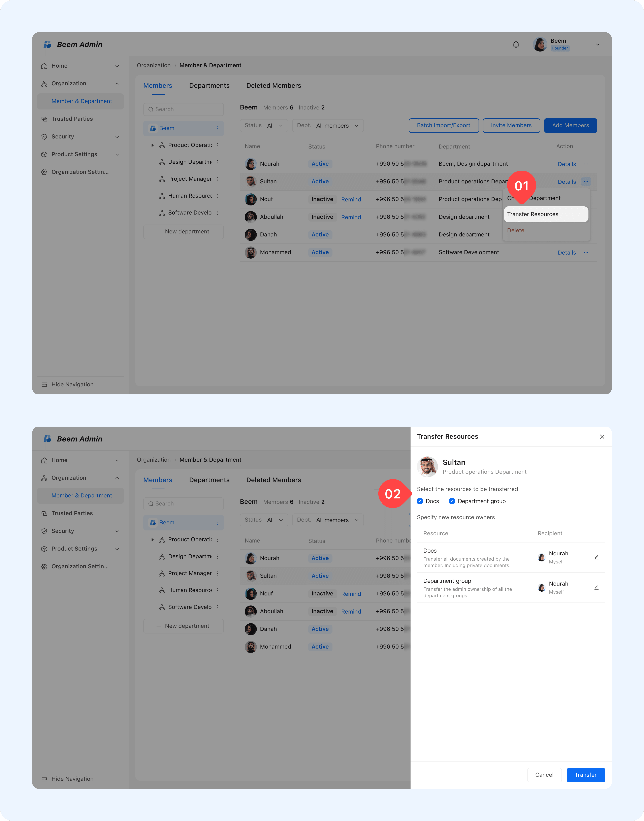The image size is (644, 821).
Task: Click the notification bell icon
Action: [x=516, y=44]
